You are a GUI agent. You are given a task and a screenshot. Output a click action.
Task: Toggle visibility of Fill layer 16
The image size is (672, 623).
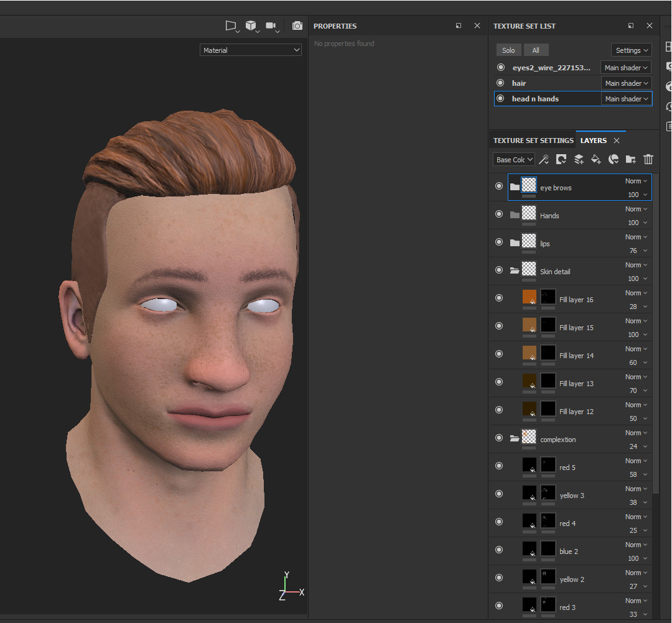coord(498,298)
